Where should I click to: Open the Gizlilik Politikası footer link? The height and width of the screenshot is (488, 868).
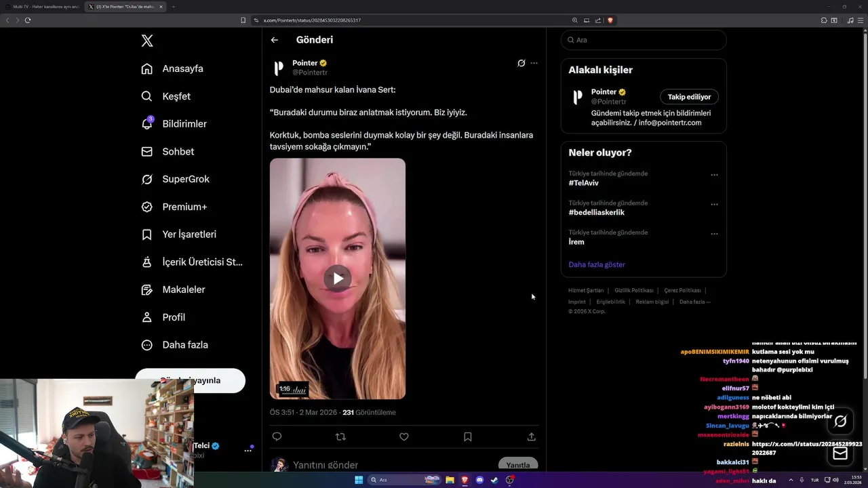pos(634,290)
